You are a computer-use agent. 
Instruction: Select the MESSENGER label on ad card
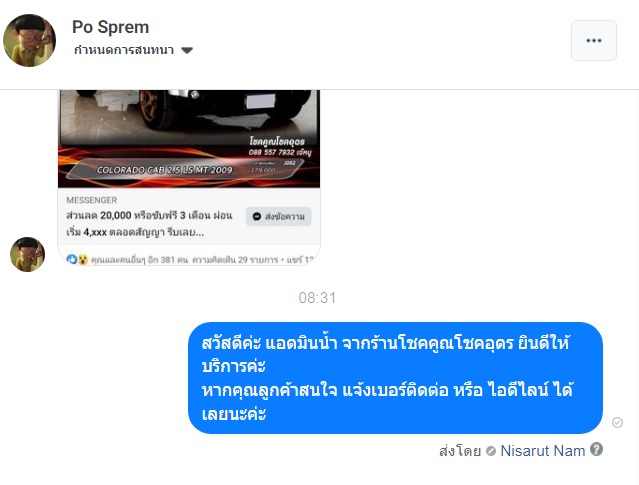pyautogui.click(x=92, y=200)
